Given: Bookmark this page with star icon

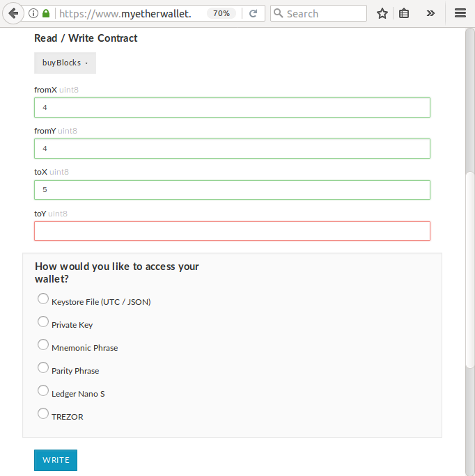Looking at the screenshot, I should pyautogui.click(x=382, y=13).
